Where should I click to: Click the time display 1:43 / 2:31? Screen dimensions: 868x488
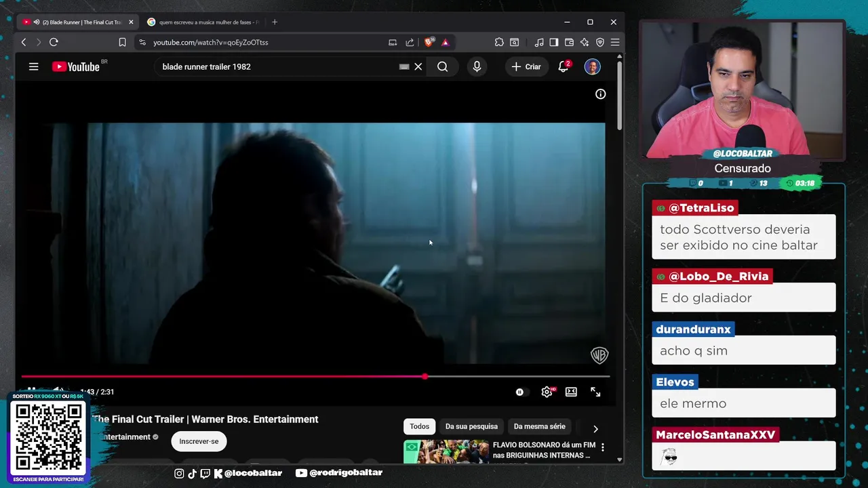tap(97, 392)
